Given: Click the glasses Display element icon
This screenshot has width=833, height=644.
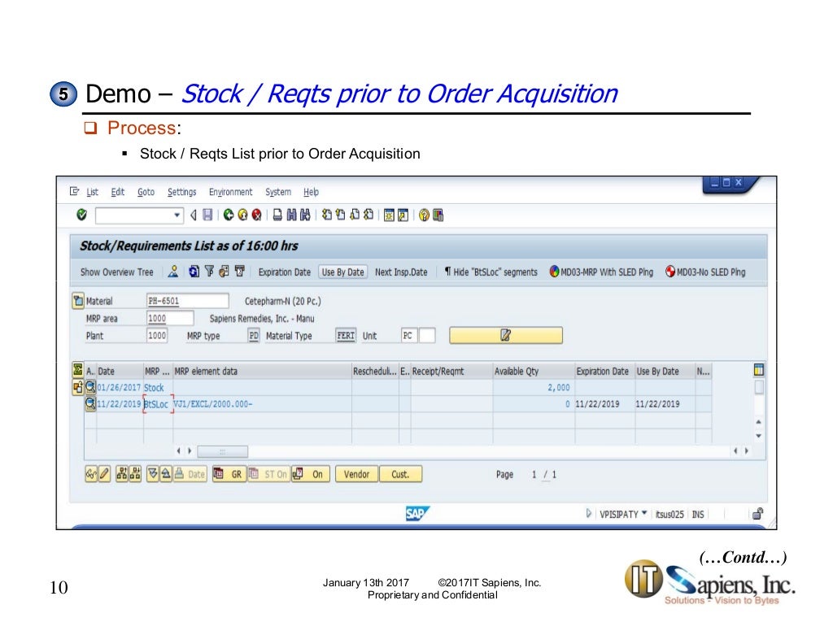Looking at the screenshot, I should point(91,474).
